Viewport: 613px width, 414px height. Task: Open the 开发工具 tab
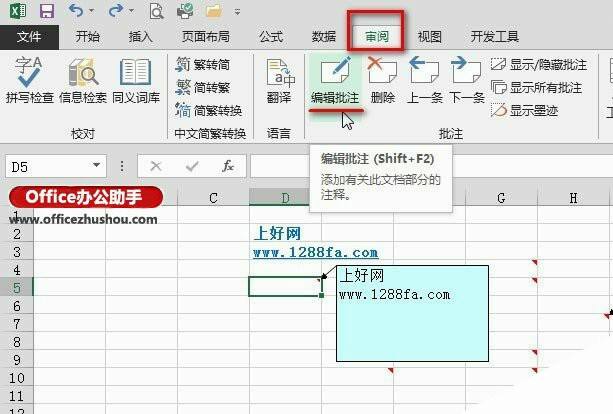[x=495, y=37]
